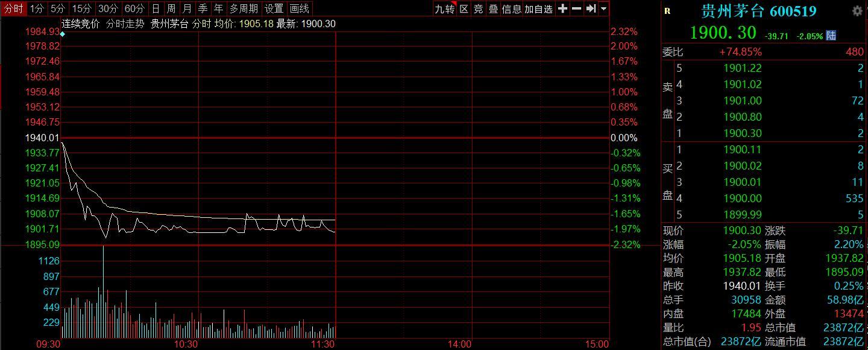The height and width of the screenshot is (350, 868).
Task: Click 加自选 to add to watchlist
Action: coord(539,8)
